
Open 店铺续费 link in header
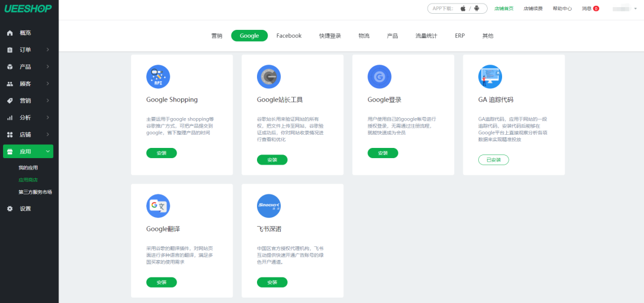(x=532, y=8)
